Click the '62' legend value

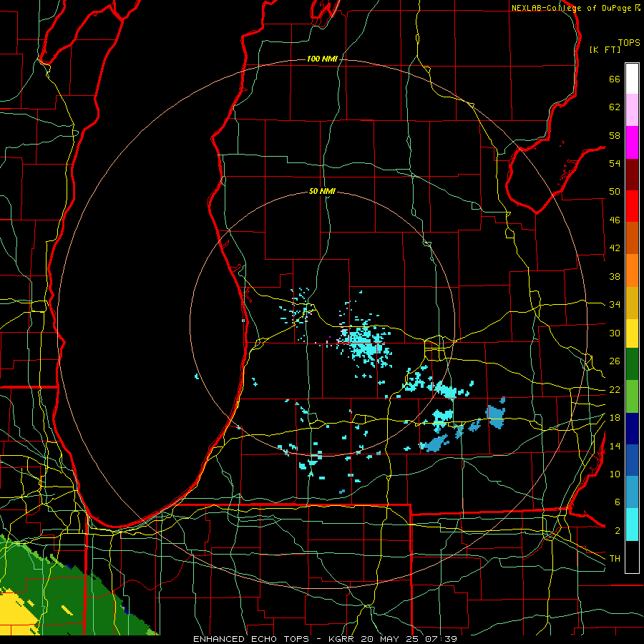pyautogui.click(x=615, y=107)
